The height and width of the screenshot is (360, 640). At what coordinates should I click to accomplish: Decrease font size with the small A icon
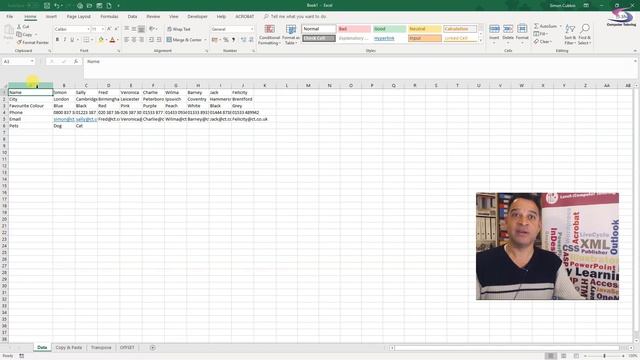tap(116, 29)
